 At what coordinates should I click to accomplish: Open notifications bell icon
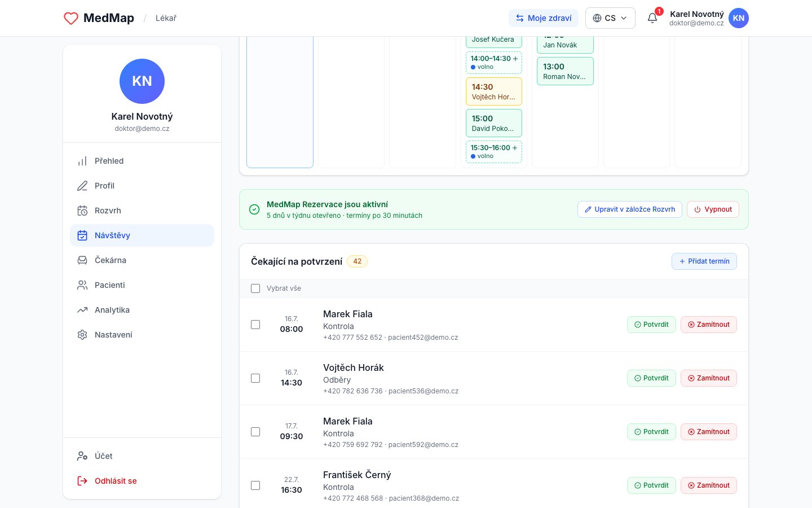click(x=652, y=18)
